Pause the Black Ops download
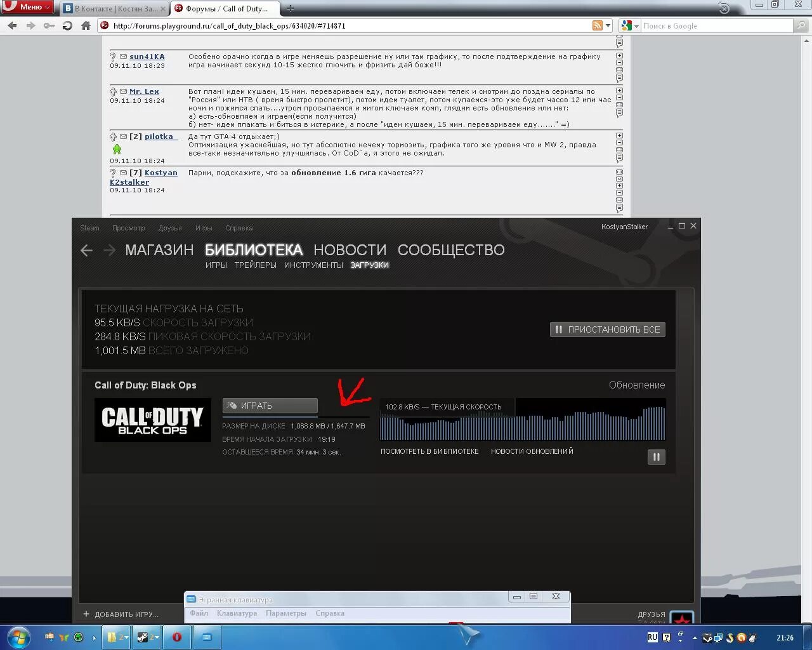The width and height of the screenshot is (812, 650). click(657, 456)
